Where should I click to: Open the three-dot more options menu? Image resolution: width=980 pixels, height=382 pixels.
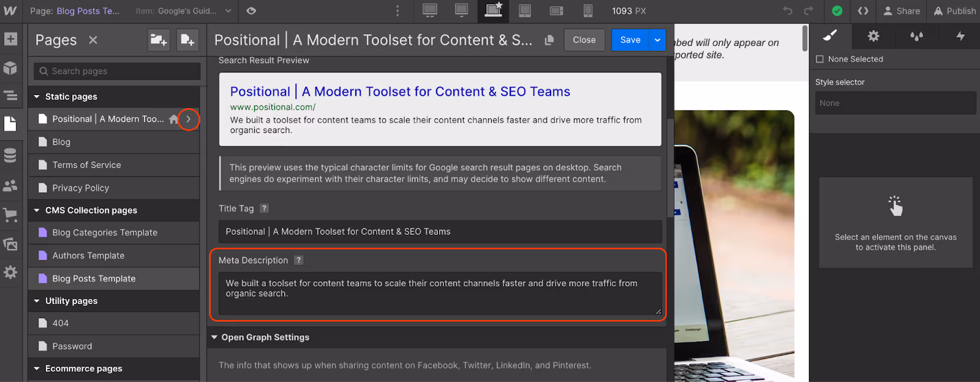[x=398, y=11]
